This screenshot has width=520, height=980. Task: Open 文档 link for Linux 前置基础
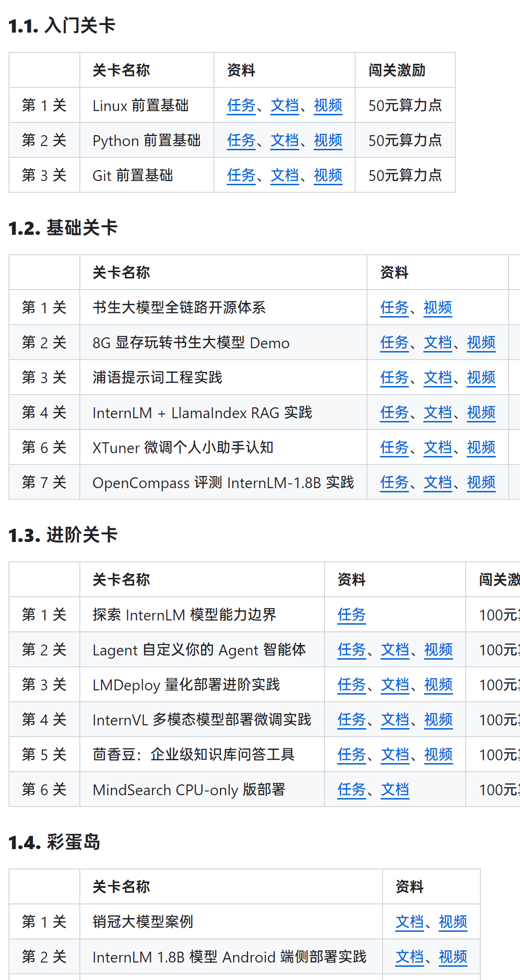tap(285, 105)
